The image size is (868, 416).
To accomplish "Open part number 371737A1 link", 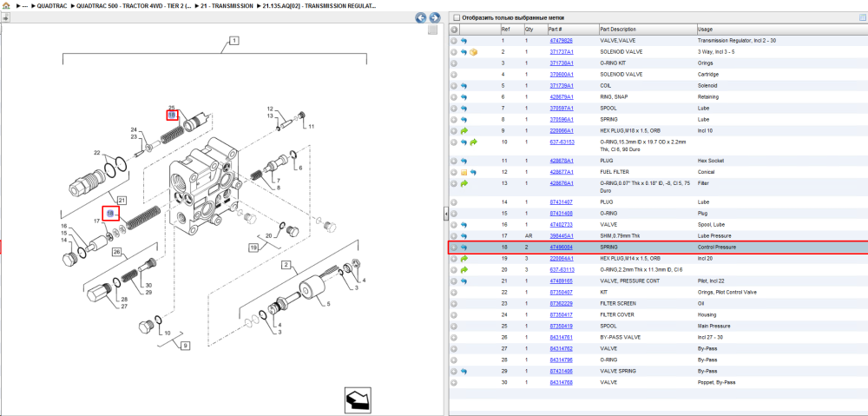I will (562, 52).
